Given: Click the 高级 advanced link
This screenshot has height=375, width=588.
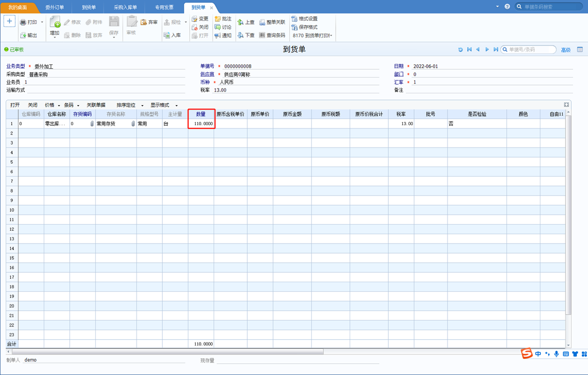Looking at the screenshot, I should point(566,50).
